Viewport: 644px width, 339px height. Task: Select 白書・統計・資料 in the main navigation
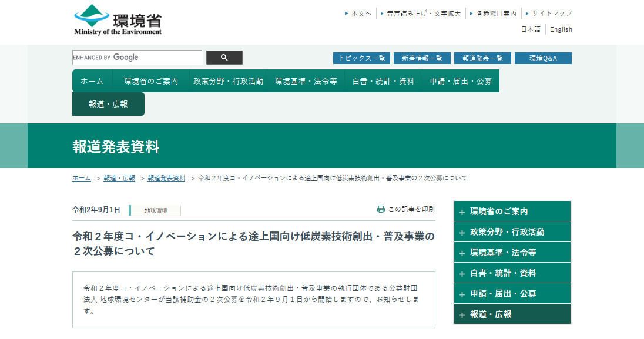[x=383, y=81]
